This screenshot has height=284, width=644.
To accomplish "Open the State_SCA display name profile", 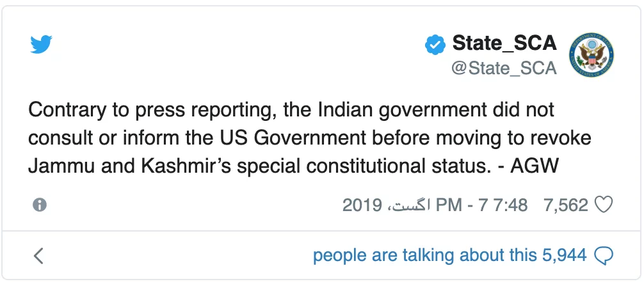I will click(x=504, y=43).
